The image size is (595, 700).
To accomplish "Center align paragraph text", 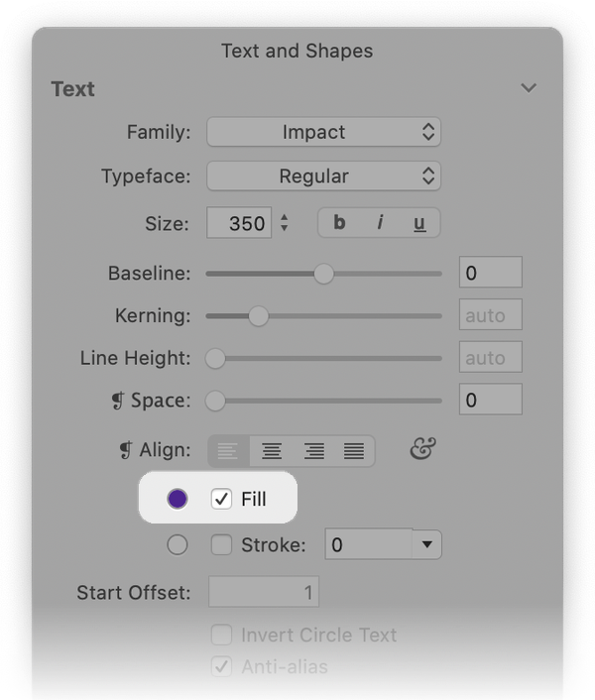I will (x=271, y=451).
